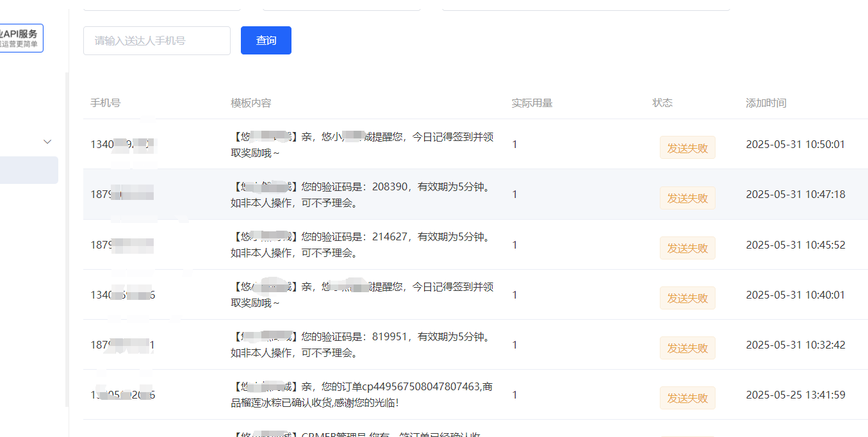Click the 模板内容 column header
This screenshot has width=868, height=437.
tap(251, 103)
